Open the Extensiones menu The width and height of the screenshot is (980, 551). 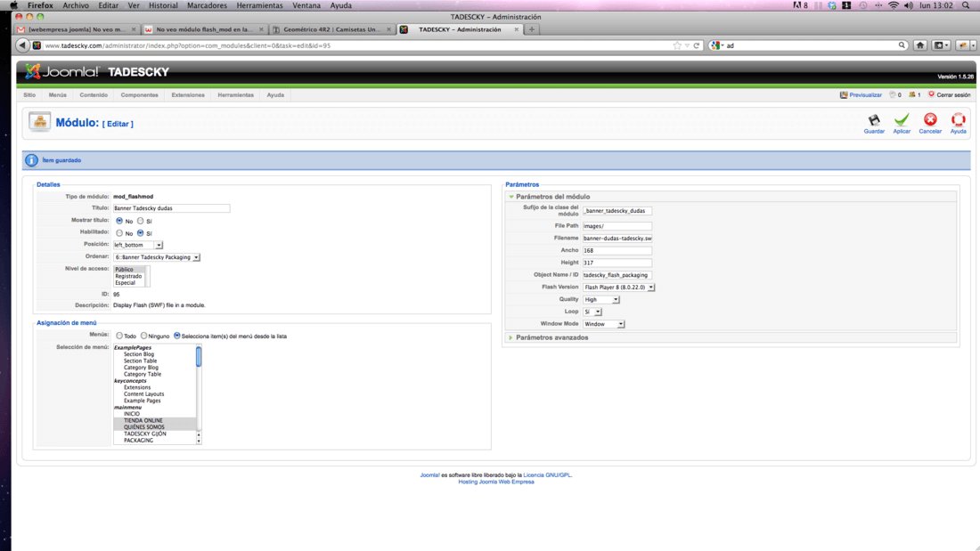point(188,95)
